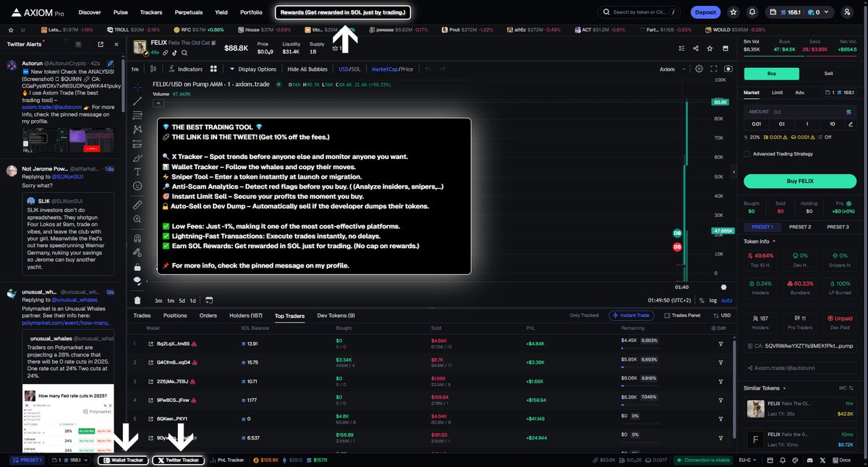
Task: Switch to the Dev Tokens (9) tab
Action: (336, 315)
